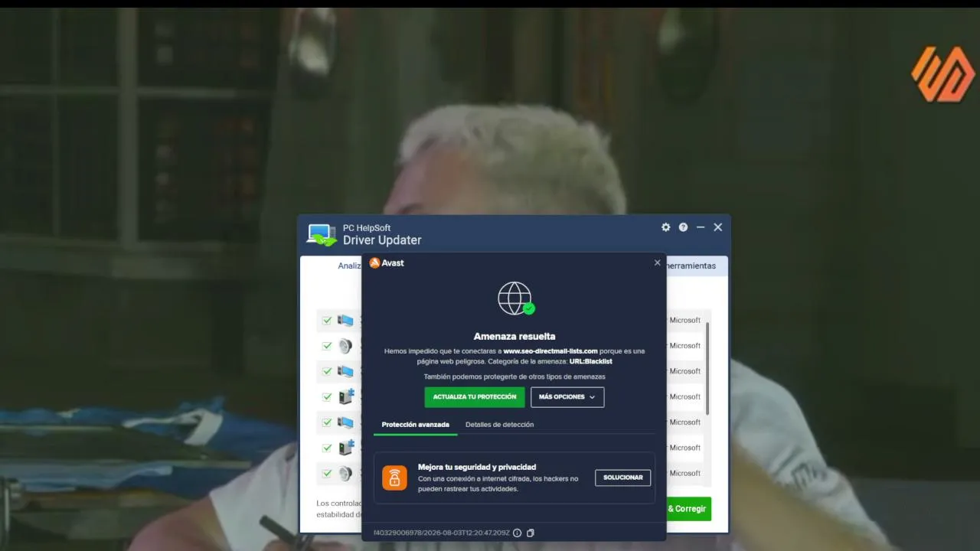This screenshot has height=551, width=980.
Task: Open the Driver Updater help icon
Action: click(683, 227)
